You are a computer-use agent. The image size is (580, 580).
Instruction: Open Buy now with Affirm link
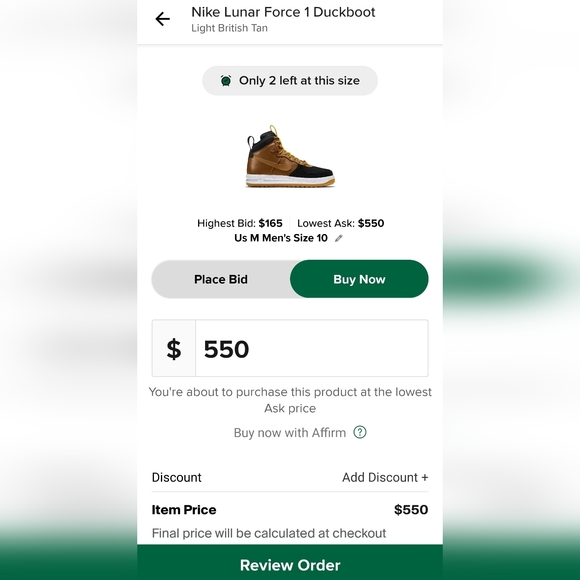[x=290, y=432]
